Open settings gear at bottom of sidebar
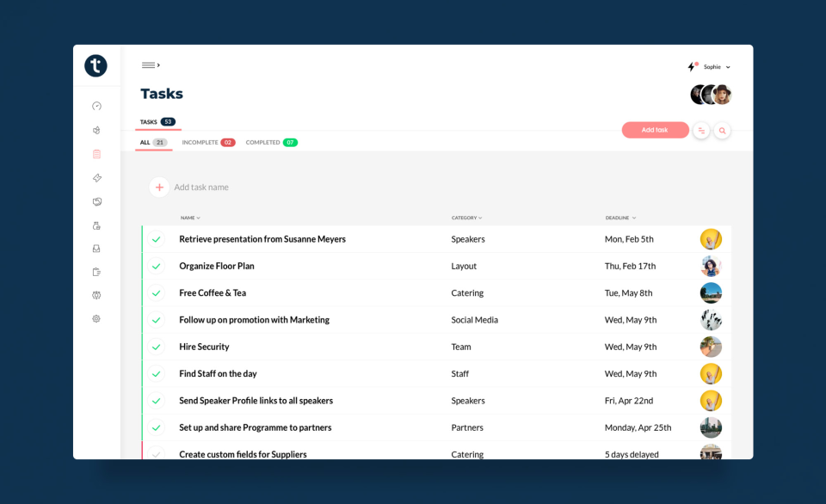Screen dimensions: 826x504 tap(96, 318)
